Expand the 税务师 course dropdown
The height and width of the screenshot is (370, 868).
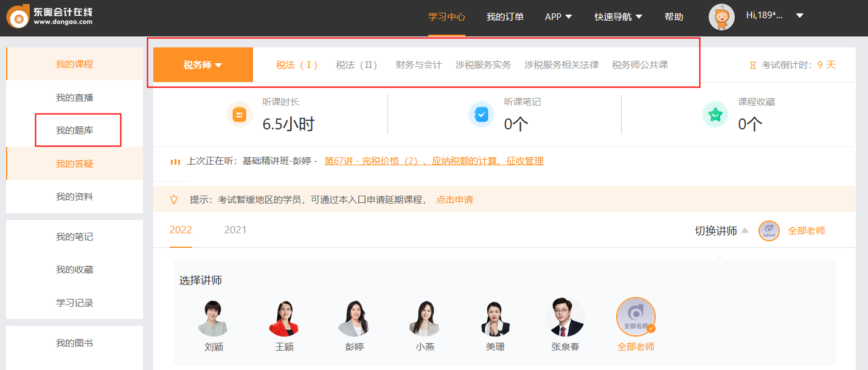pos(203,65)
